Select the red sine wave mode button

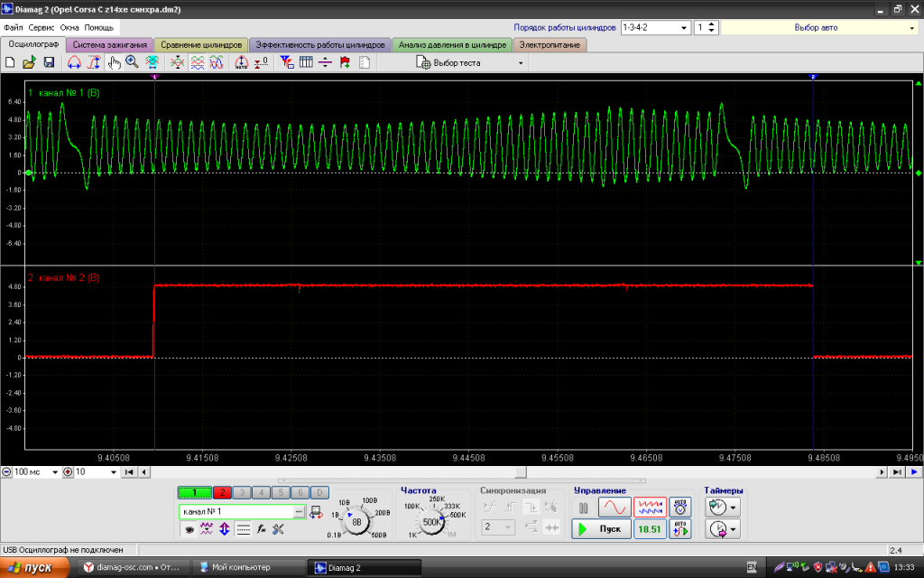coord(614,508)
